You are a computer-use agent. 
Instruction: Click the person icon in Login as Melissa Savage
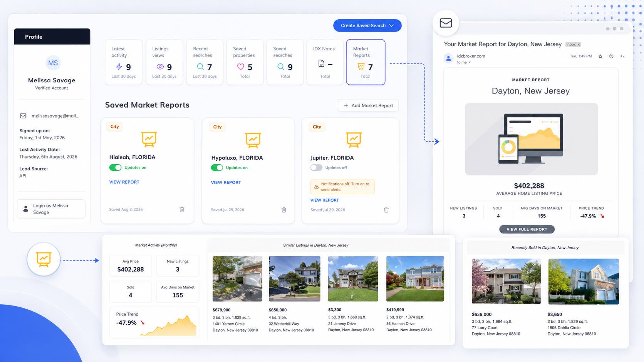[x=26, y=209]
